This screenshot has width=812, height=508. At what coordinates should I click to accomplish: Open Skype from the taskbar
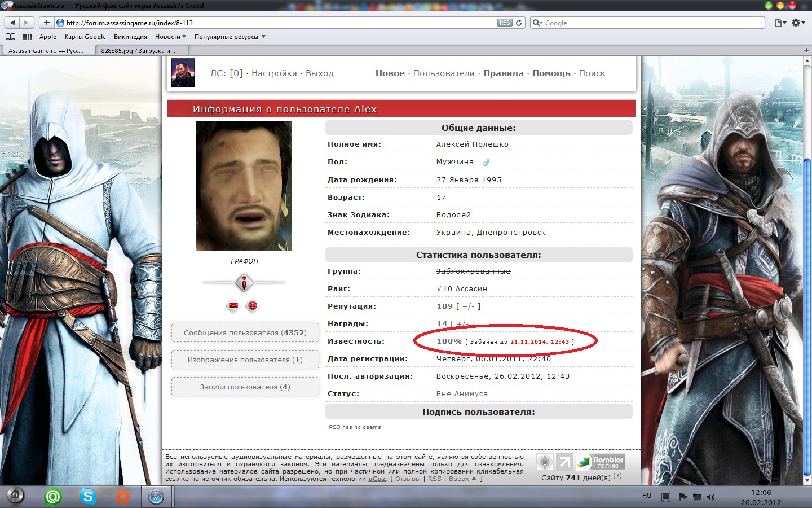[88, 497]
